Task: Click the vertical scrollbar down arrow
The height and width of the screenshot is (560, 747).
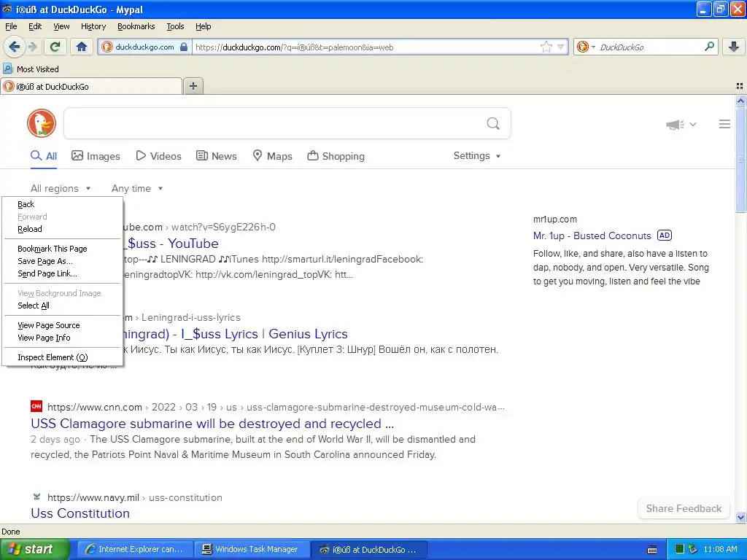Action: click(x=740, y=518)
